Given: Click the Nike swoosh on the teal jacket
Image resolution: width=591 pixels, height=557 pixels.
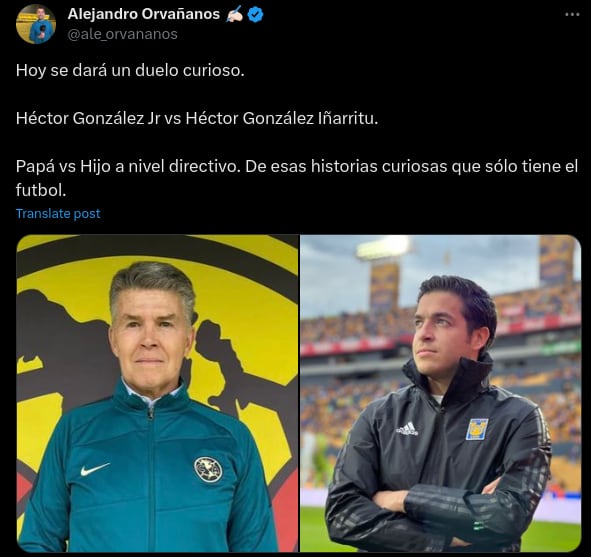Looking at the screenshot, I should pyautogui.click(x=95, y=469).
